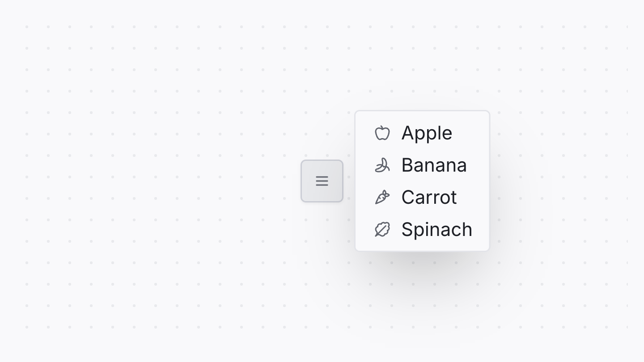This screenshot has height=362, width=644.
Task: Toggle the menu closed via the hamburger button
Action: click(x=322, y=181)
